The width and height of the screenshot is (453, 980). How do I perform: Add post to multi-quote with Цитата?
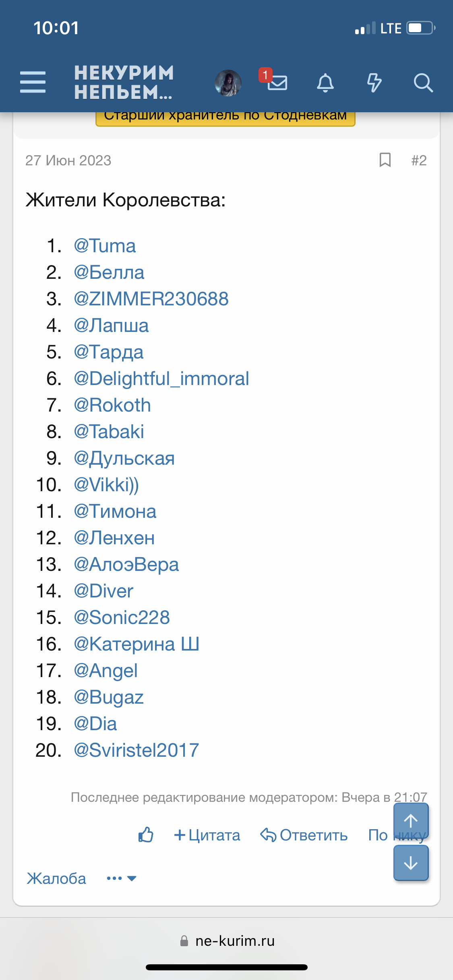[207, 835]
